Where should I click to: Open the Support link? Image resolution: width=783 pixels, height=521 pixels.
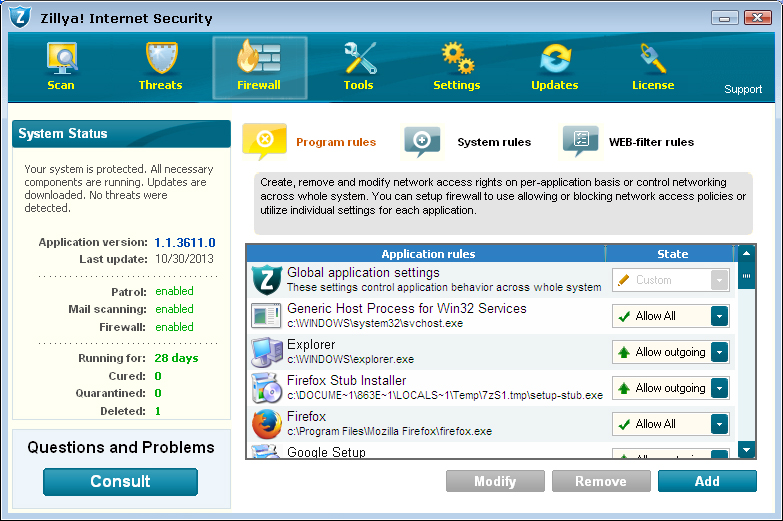pos(743,89)
